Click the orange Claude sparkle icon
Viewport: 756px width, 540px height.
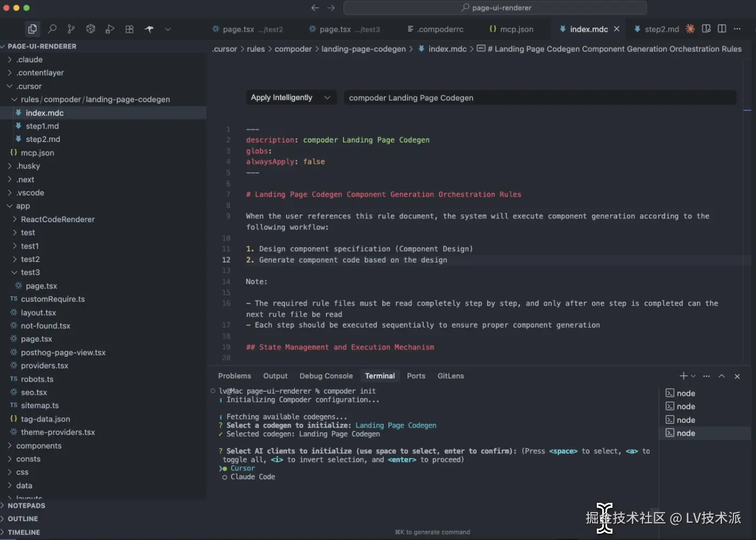pos(690,29)
